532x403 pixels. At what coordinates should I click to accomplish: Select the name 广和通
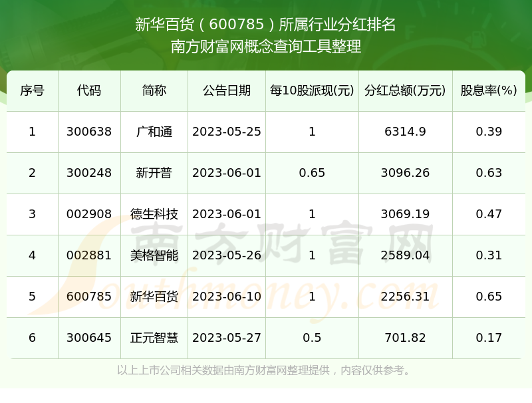[x=154, y=132]
